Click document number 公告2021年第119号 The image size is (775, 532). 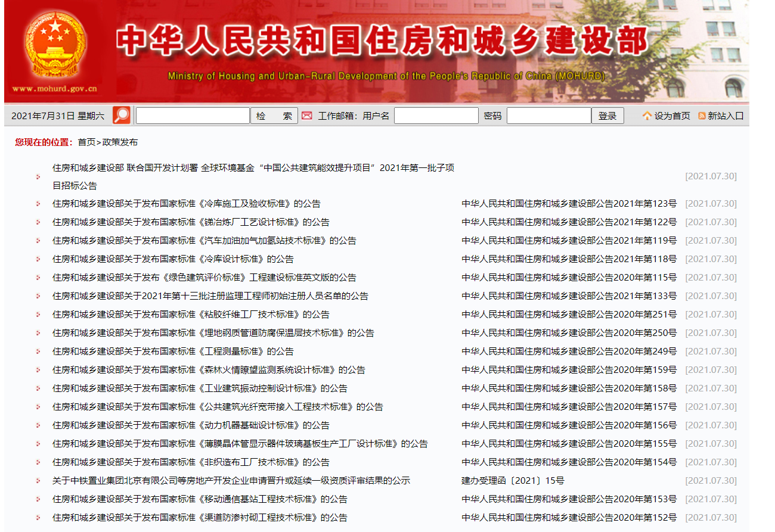569,241
